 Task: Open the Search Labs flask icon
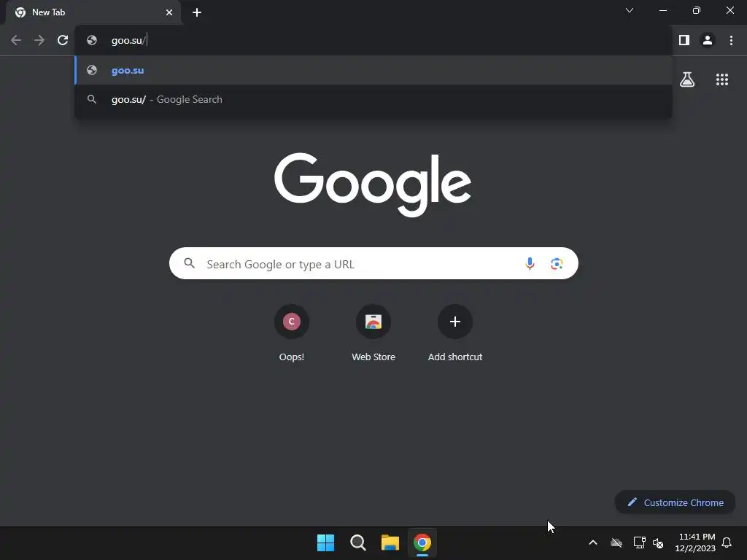(x=687, y=79)
